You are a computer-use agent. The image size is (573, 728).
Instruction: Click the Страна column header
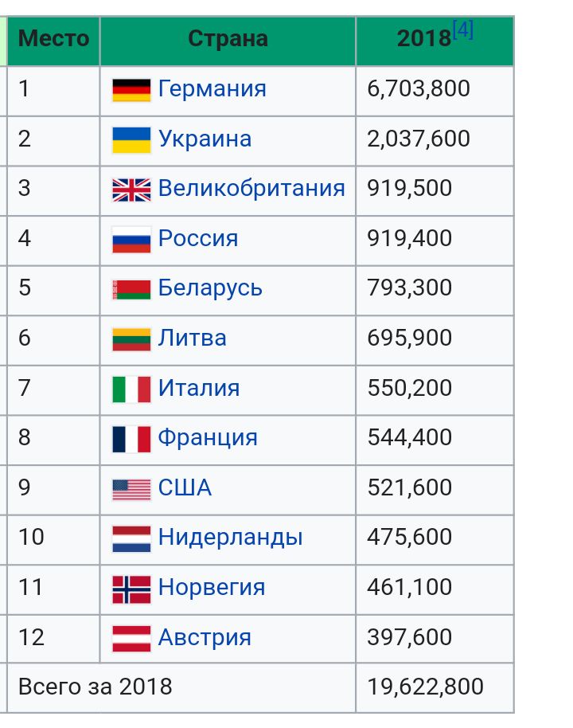(x=228, y=38)
